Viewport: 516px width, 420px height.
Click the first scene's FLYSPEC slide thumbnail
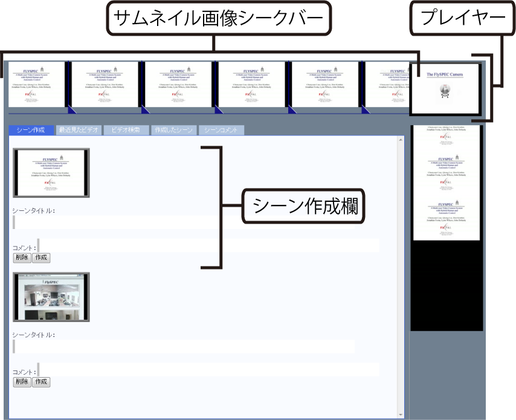[x=51, y=173]
